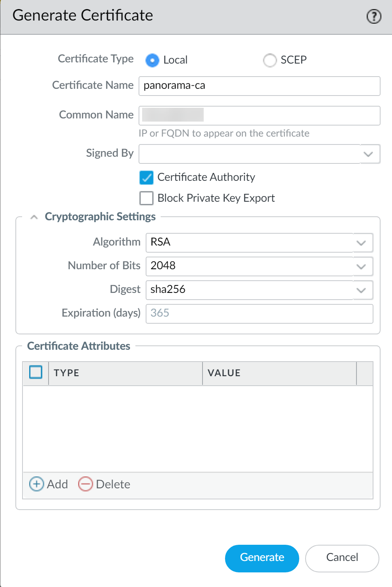
Task: Uncheck the Certificate Authority checkbox
Action: 146,178
